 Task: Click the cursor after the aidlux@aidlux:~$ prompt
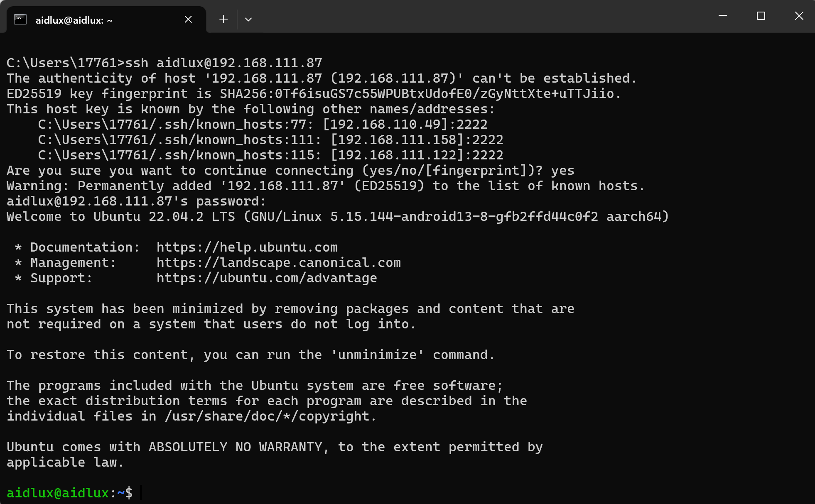[142, 493]
